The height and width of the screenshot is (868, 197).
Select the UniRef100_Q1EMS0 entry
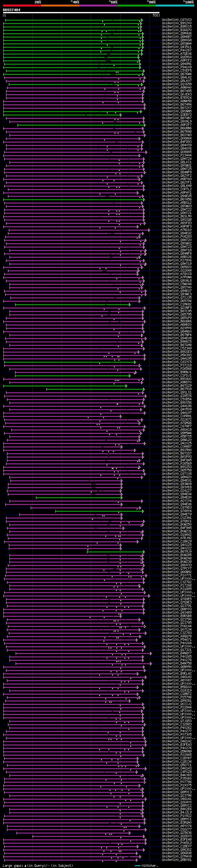(177, 57)
